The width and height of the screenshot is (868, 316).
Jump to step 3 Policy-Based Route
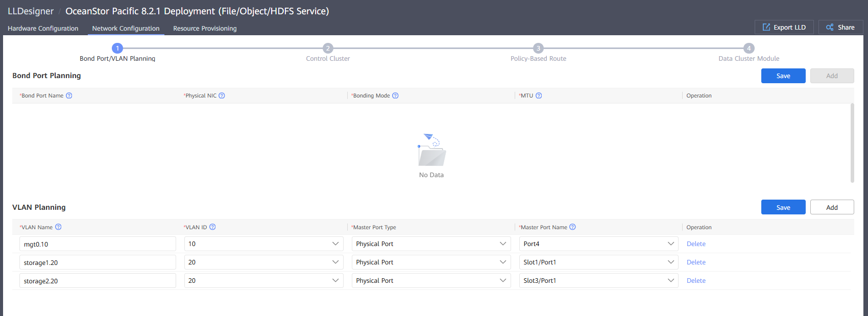pyautogui.click(x=538, y=48)
